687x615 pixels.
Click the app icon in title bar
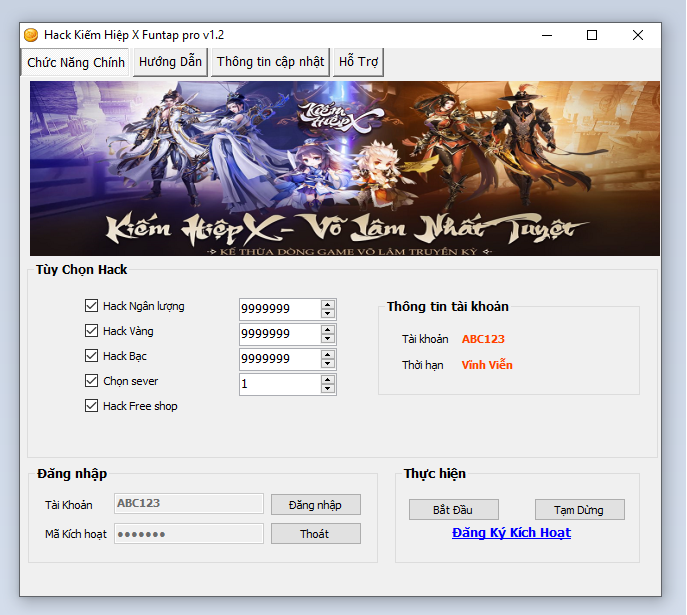click(30, 34)
